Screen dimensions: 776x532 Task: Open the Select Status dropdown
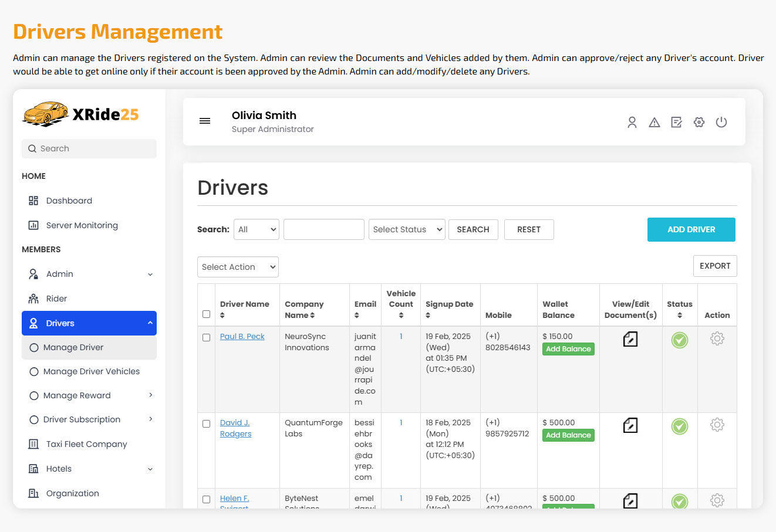407,229
